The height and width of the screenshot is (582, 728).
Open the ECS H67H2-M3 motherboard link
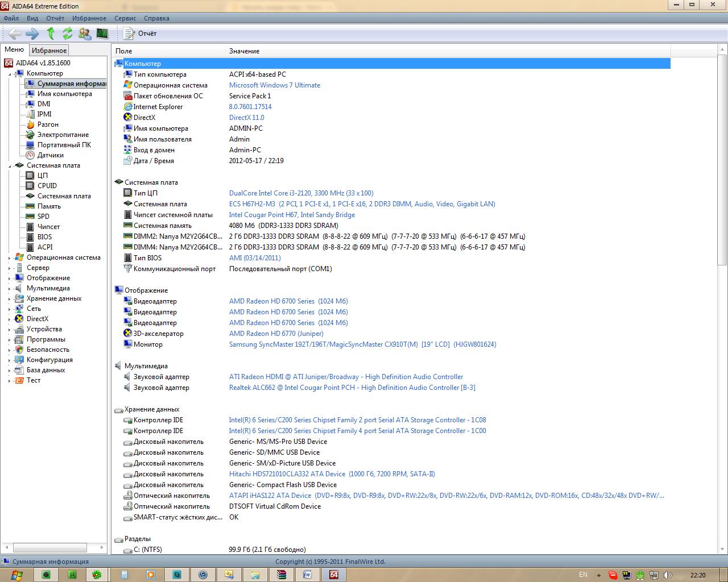pos(362,204)
